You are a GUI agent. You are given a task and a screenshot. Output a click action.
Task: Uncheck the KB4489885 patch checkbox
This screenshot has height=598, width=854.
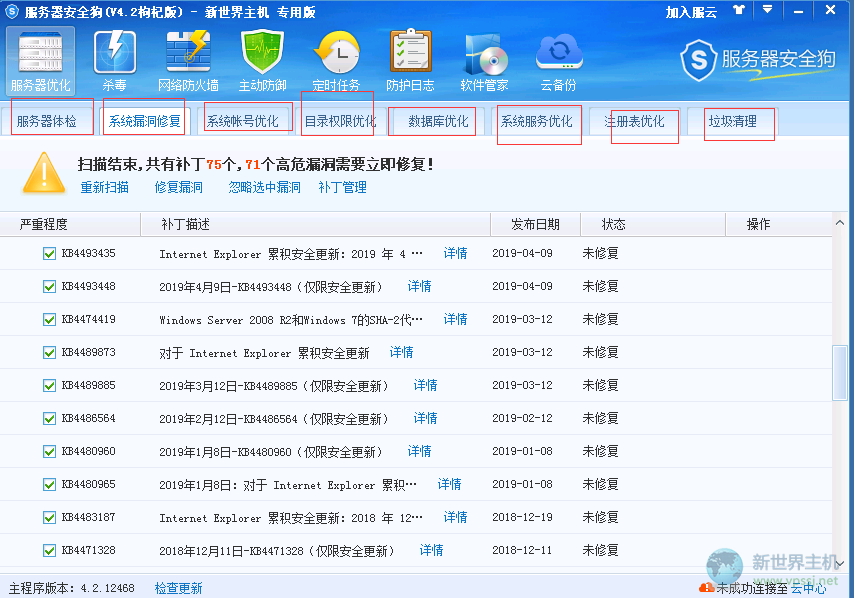pyautogui.click(x=49, y=386)
